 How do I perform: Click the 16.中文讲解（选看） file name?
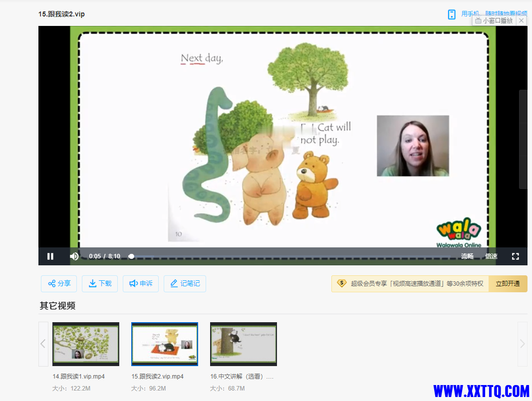(x=242, y=377)
